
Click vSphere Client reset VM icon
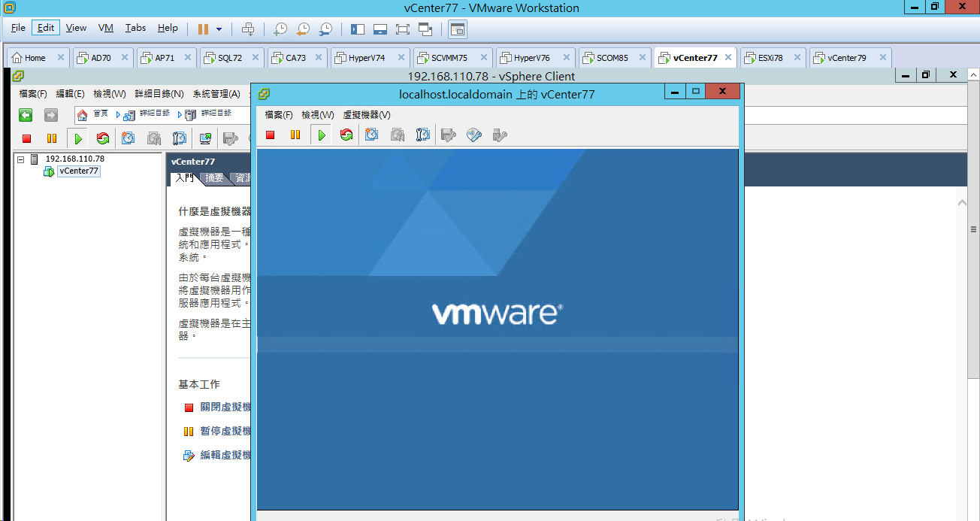click(x=103, y=138)
